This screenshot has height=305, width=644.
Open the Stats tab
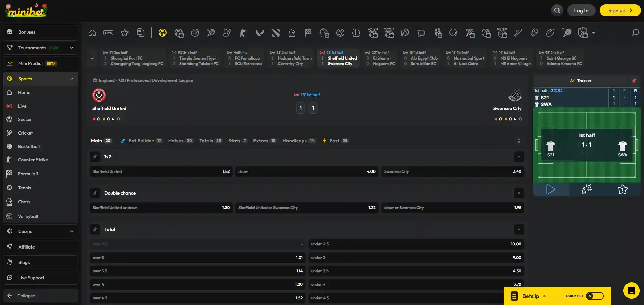[x=238, y=141]
